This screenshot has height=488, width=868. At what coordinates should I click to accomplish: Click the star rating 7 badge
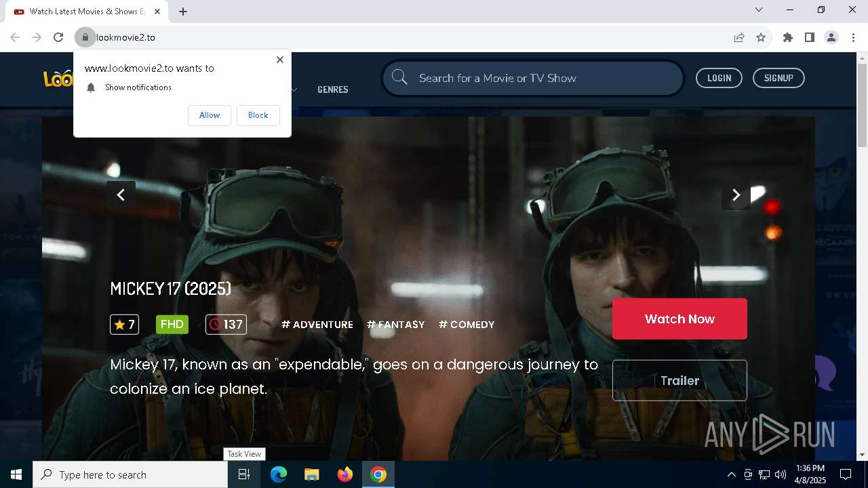tap(124, 325)
